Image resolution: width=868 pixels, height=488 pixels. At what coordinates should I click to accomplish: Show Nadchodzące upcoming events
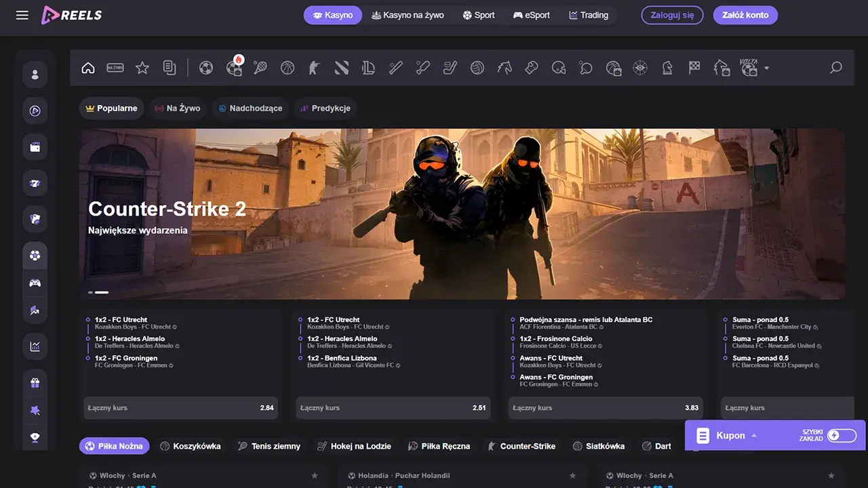250,108
